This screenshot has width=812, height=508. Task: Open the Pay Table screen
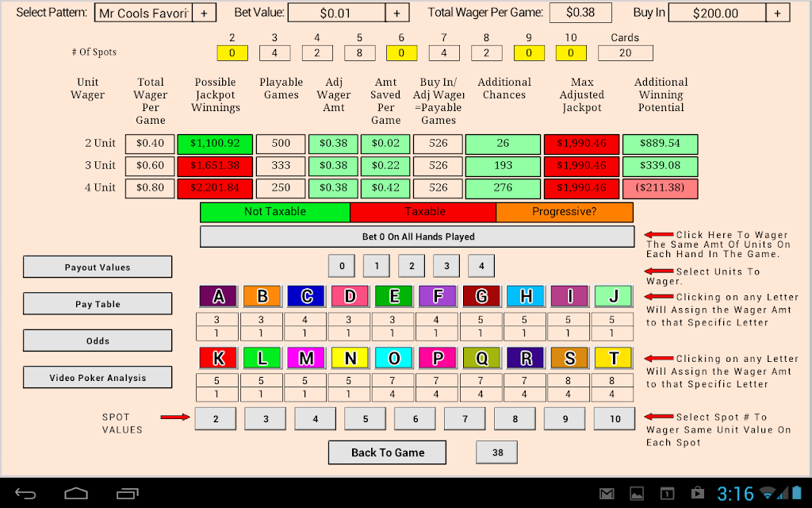(98, 304)
